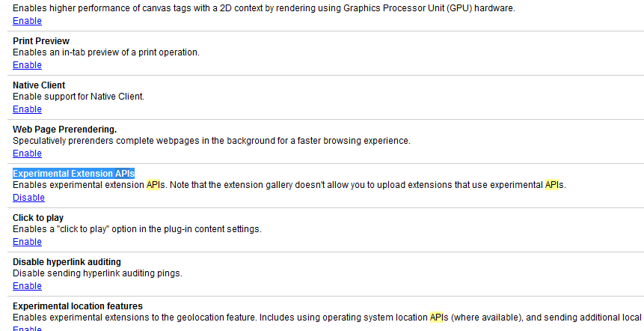Viewport: 644px width, 331px height.
Task: Enable Web Page Prerendering
Action: pos(27,154)
